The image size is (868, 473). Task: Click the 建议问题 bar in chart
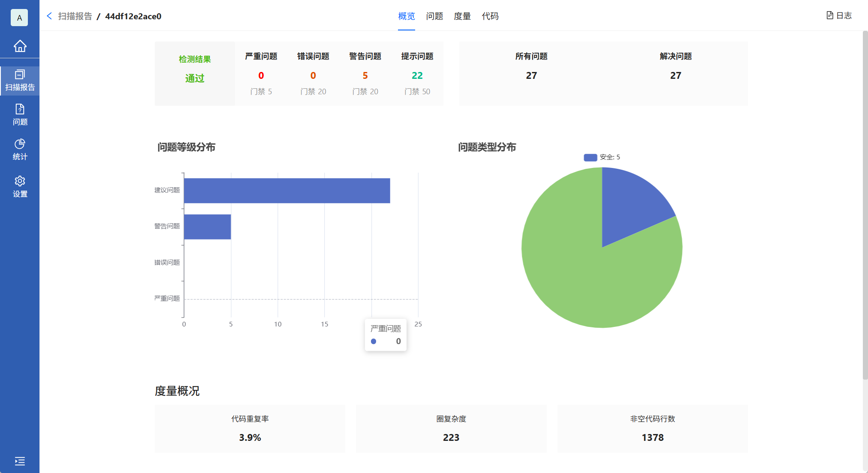click(286, 191)
